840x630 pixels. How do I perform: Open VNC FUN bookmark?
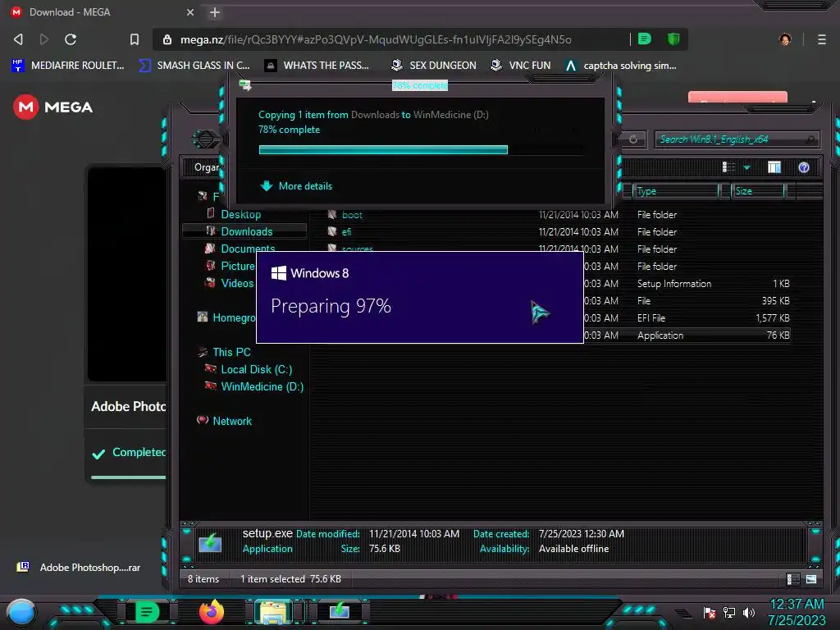[x=521, y=66]
